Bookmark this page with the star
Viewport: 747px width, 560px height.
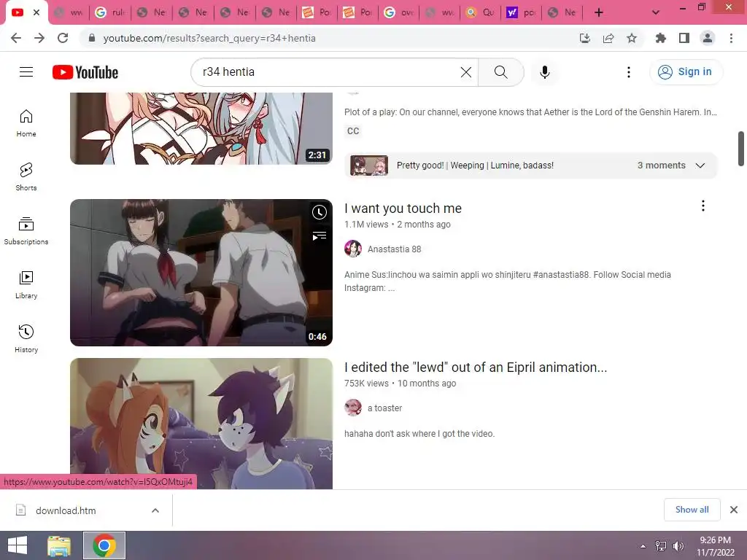[x=632, y=38]
